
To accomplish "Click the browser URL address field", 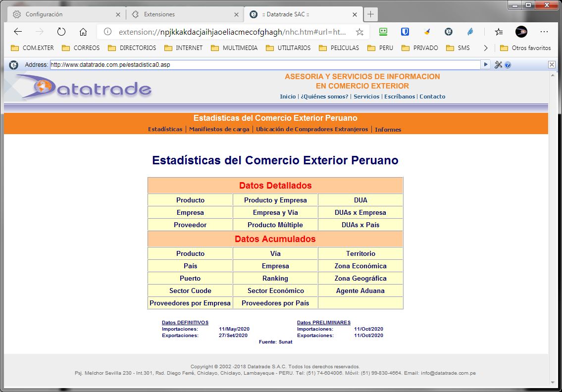I will coord(233,32).
